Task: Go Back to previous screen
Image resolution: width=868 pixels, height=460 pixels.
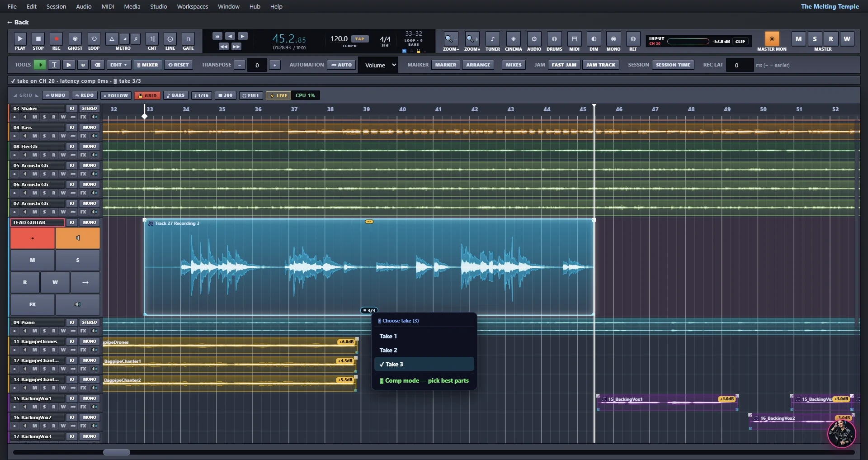Action: 18,22
